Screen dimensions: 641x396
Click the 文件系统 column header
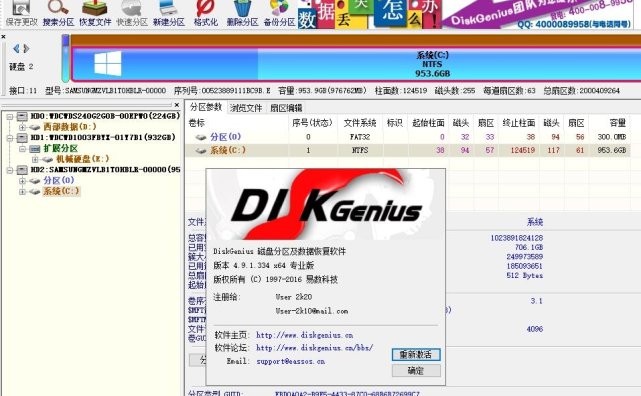coord(360,123)
